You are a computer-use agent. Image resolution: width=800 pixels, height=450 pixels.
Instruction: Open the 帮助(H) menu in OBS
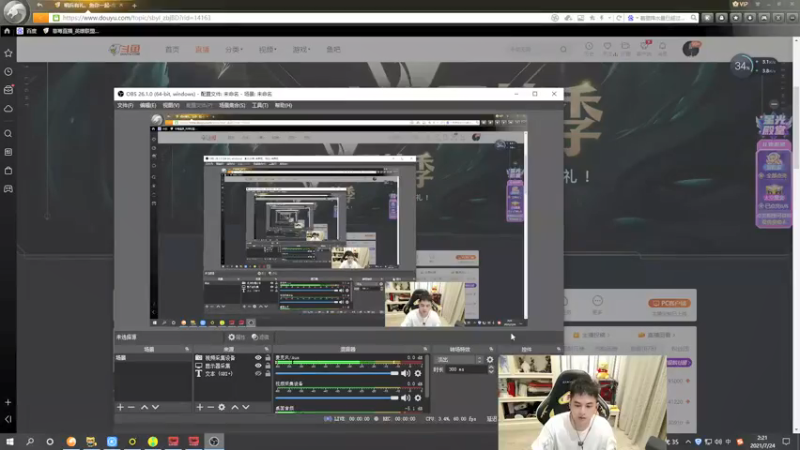tap(283, 106)
